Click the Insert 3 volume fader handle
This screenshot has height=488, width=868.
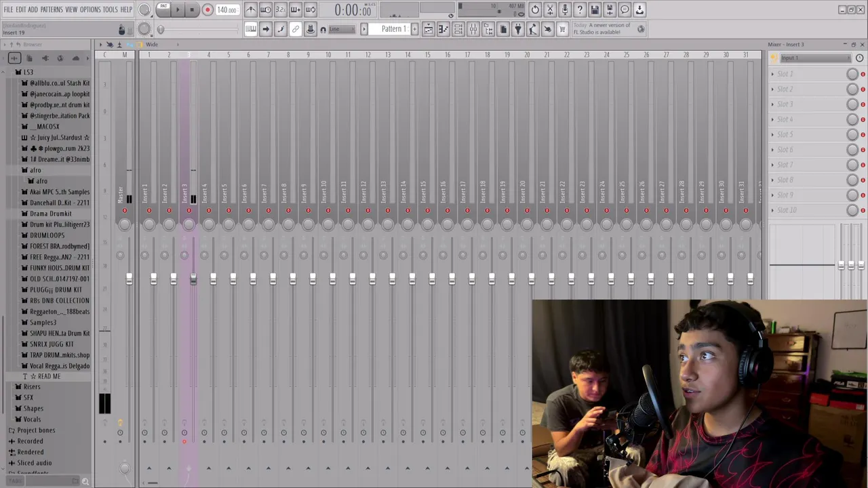click(x=193, y=279)
